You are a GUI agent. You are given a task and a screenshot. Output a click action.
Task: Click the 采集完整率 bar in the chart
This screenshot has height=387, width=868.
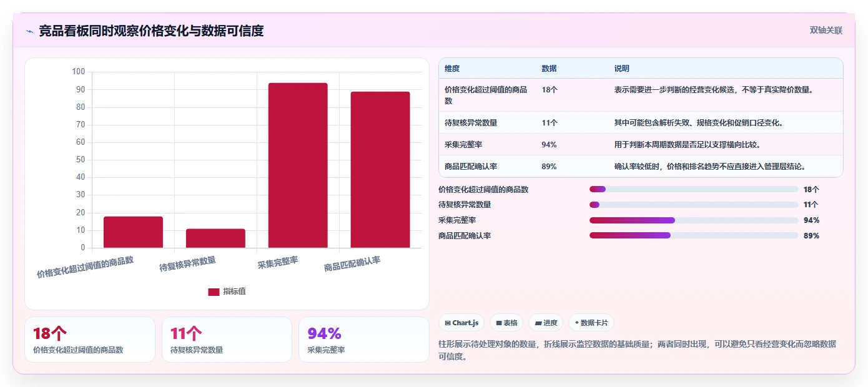point(298,165)
